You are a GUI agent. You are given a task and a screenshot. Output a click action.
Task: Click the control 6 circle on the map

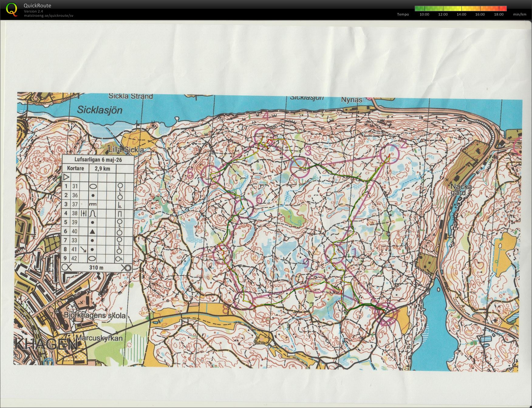click(244, 209)
